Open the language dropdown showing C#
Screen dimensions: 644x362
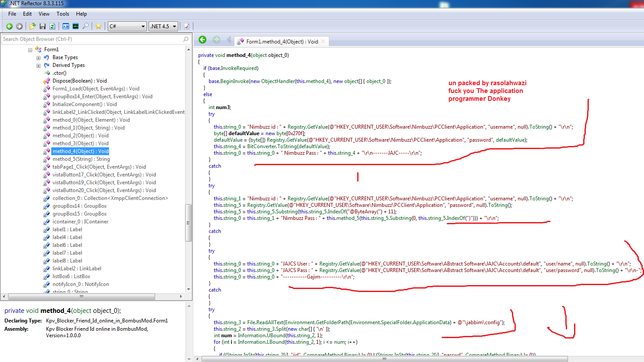click(127, 27)
